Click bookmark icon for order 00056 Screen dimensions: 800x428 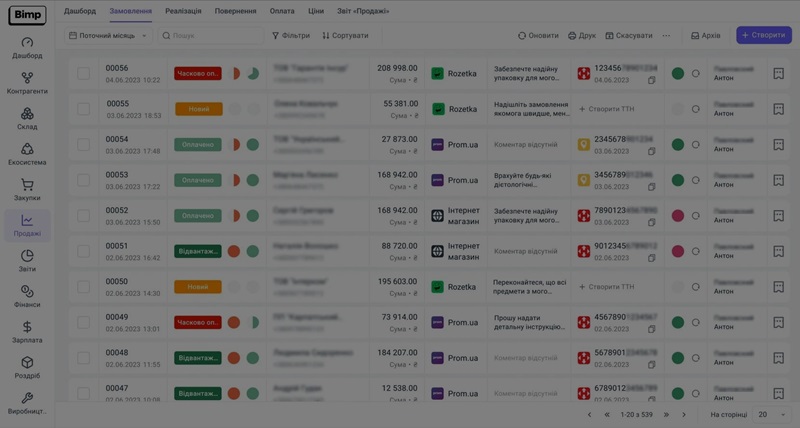778,73
